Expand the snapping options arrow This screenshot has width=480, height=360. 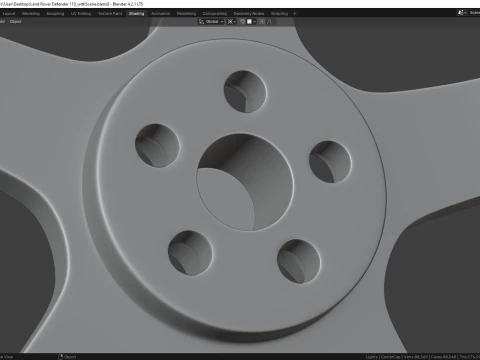[x=255, y=22]
